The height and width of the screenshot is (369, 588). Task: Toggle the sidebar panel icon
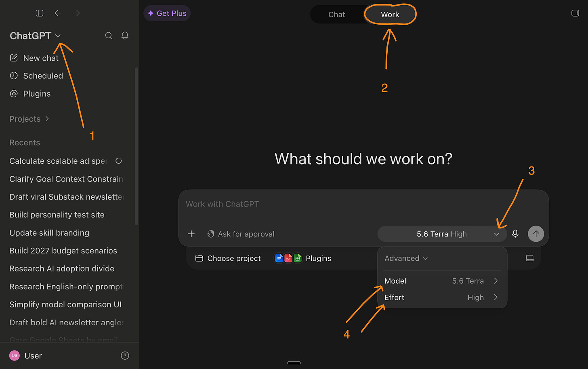pyautogui.click(x=40, y=13)
